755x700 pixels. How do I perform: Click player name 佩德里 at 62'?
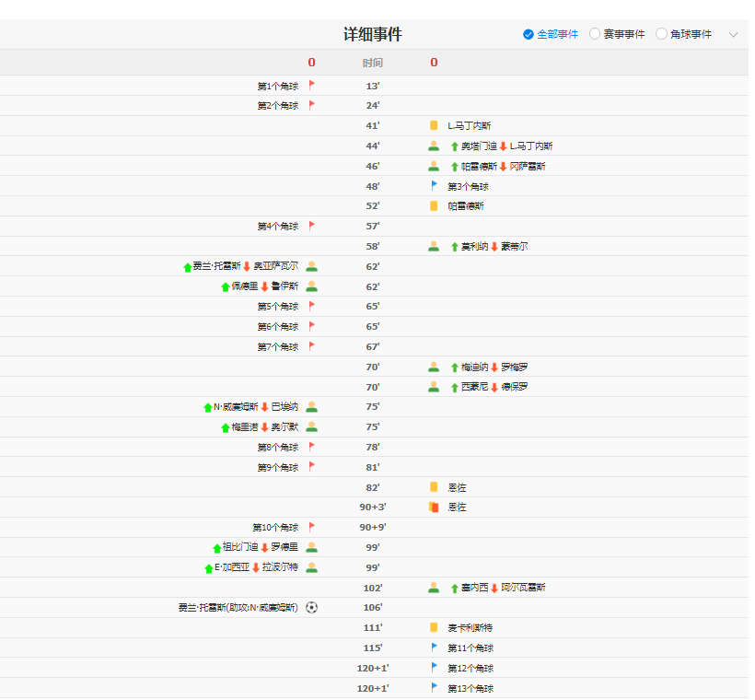click(247, 288)
